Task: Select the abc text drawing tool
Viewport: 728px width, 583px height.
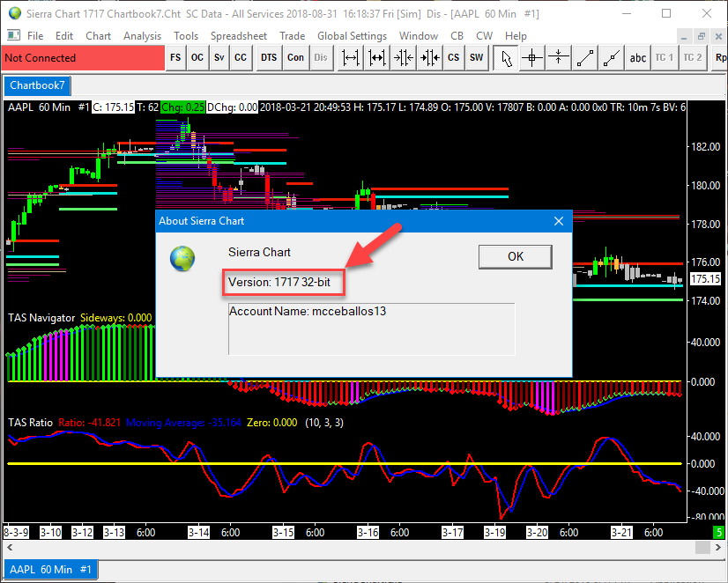Action: 638,58
